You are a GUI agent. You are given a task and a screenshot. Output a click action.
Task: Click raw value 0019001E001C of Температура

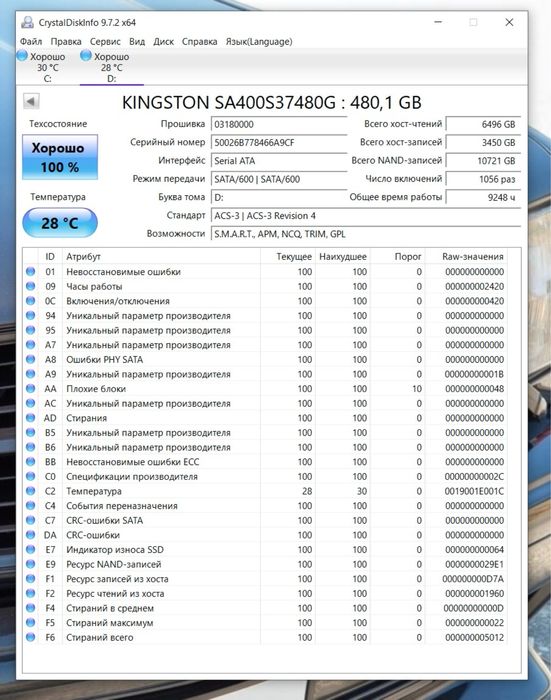pos(474,491)
